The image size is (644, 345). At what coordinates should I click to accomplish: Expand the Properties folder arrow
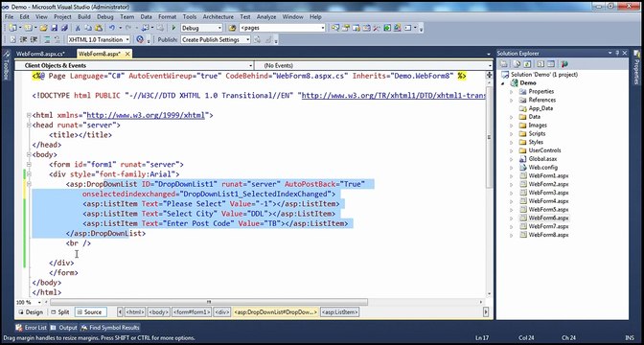point(512,92)
